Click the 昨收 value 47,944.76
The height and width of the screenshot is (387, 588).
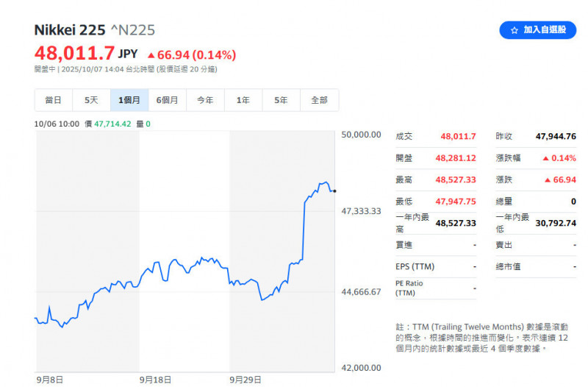[556, 136]
